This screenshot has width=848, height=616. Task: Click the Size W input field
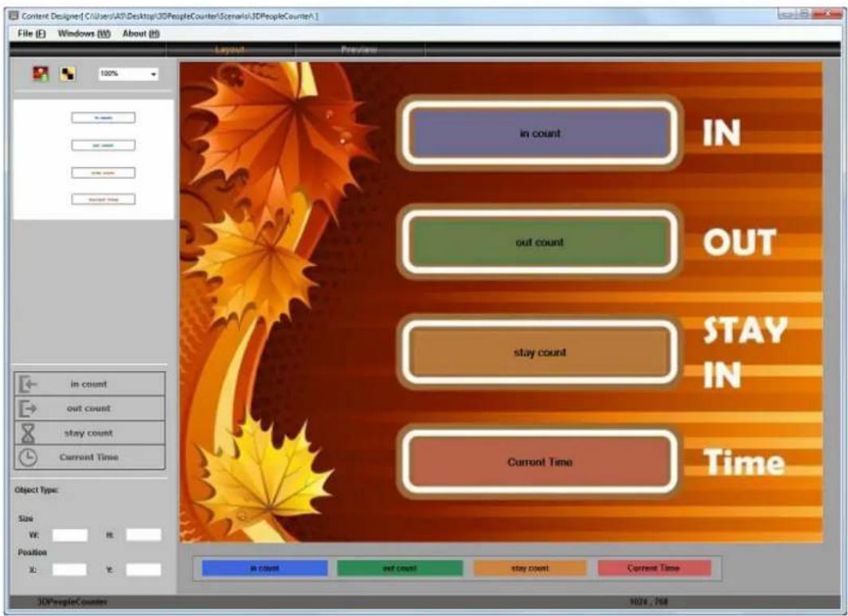pyautogui.click(x=70, y=535)
